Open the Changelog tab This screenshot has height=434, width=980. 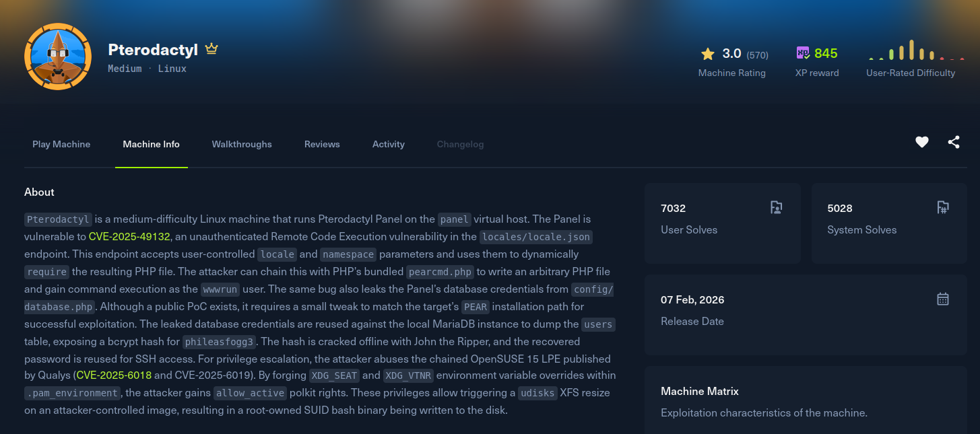point(460,144)
